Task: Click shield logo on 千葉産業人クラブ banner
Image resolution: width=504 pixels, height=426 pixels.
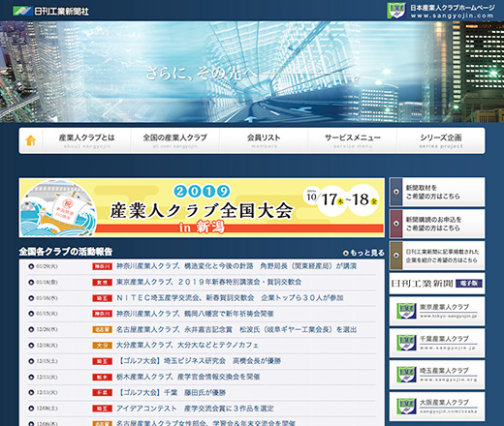Action: (x=406, y=343)
